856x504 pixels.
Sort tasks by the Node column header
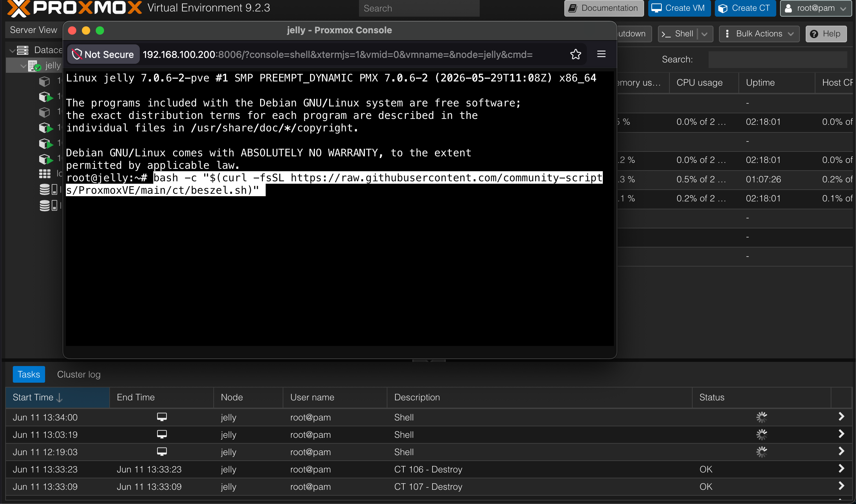point(248,397)
